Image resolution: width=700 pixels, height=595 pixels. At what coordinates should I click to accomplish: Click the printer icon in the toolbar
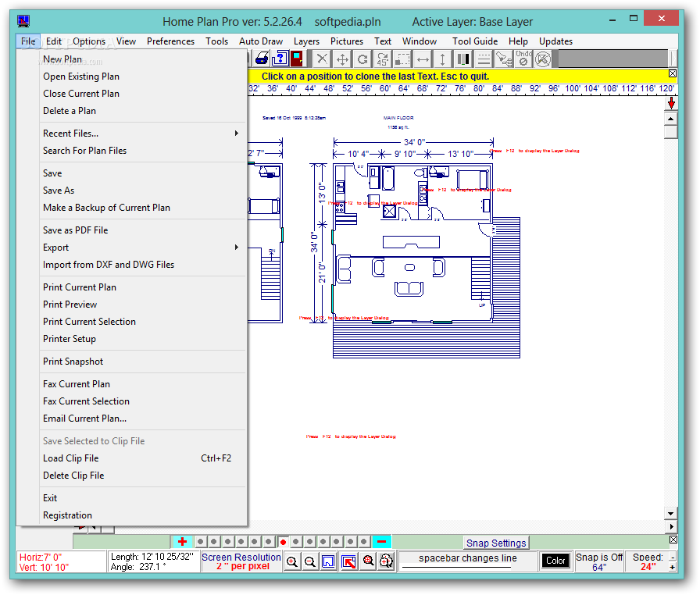[x=262, y=59]
